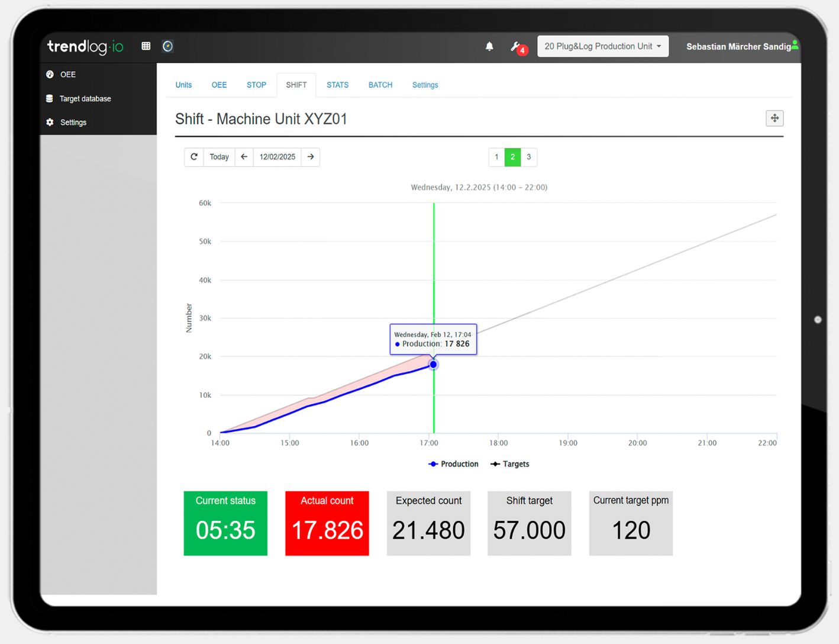Select shift 1 button
This screenshot has width=839, height=644.
pyautogui.click(x=496, y=157)
